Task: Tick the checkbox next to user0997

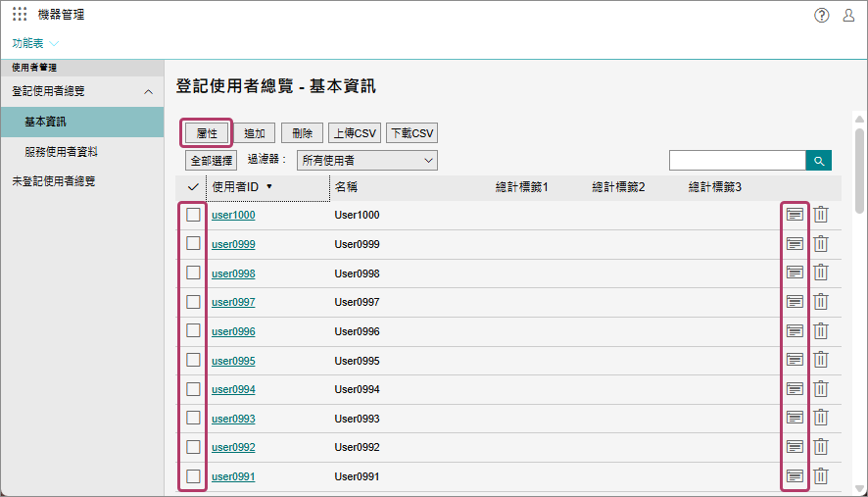Action: click(x=193, y=302)
